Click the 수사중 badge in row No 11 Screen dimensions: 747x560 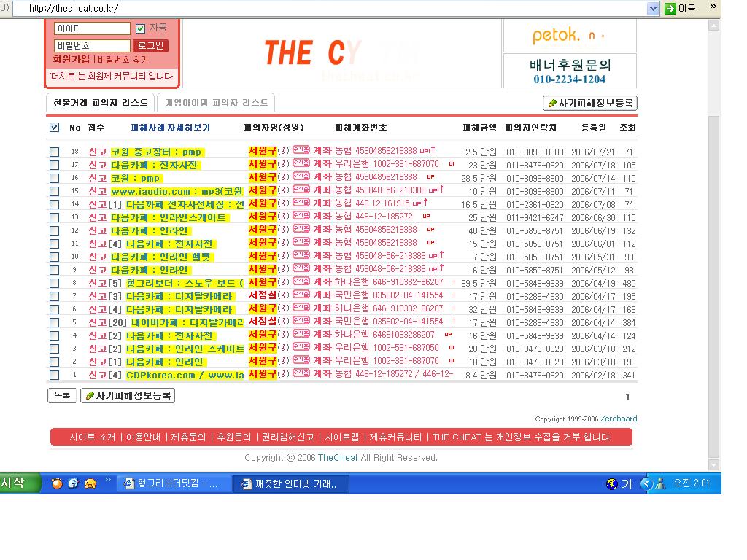301,242
